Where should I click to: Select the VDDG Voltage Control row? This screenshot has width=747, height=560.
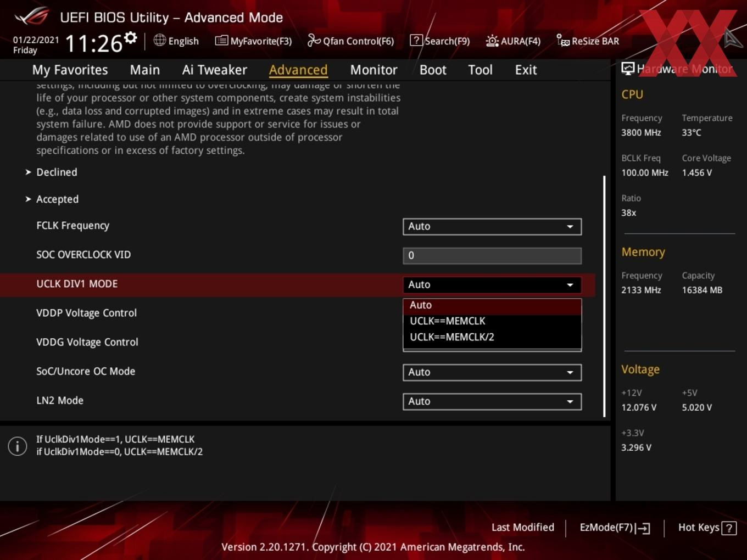(297, 342)
